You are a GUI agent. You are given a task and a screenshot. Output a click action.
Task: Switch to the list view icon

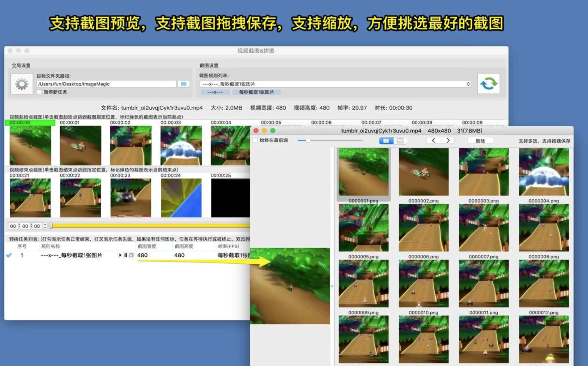coord(400,141)
